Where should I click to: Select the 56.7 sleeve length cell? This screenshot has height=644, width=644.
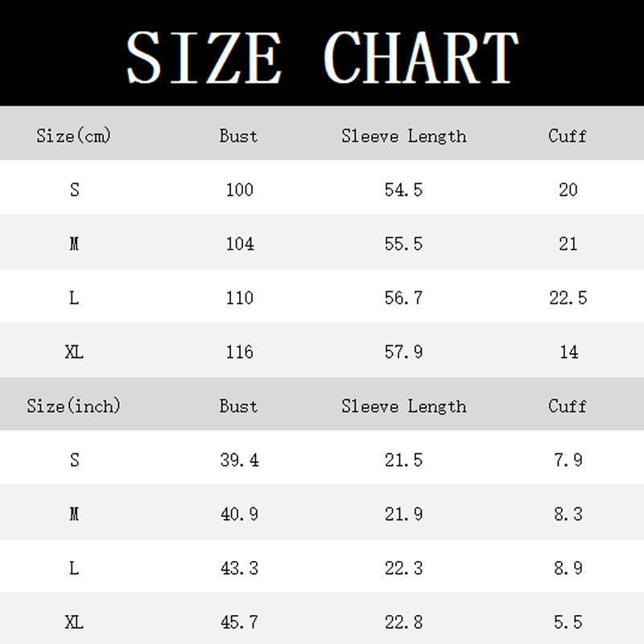point(403,298)
